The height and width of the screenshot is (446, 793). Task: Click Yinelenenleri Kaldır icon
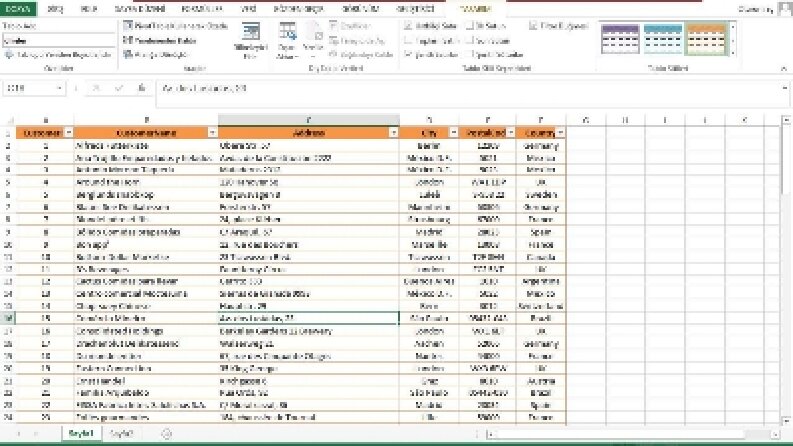[128, 40]
